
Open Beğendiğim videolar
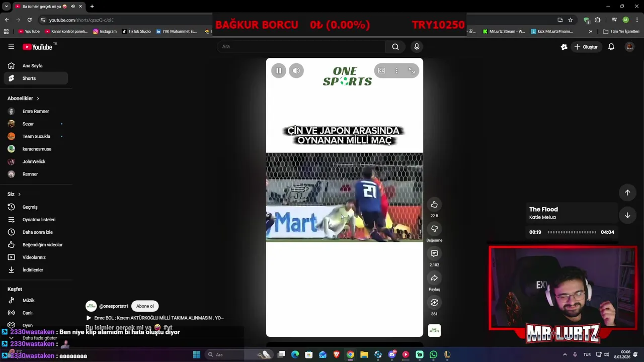pos(35,245)
